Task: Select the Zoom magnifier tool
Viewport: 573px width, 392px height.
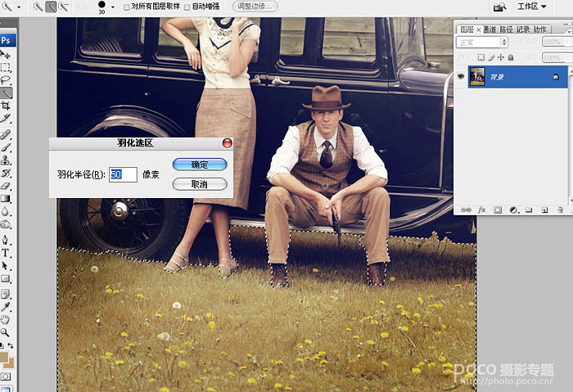Action: 5,332
